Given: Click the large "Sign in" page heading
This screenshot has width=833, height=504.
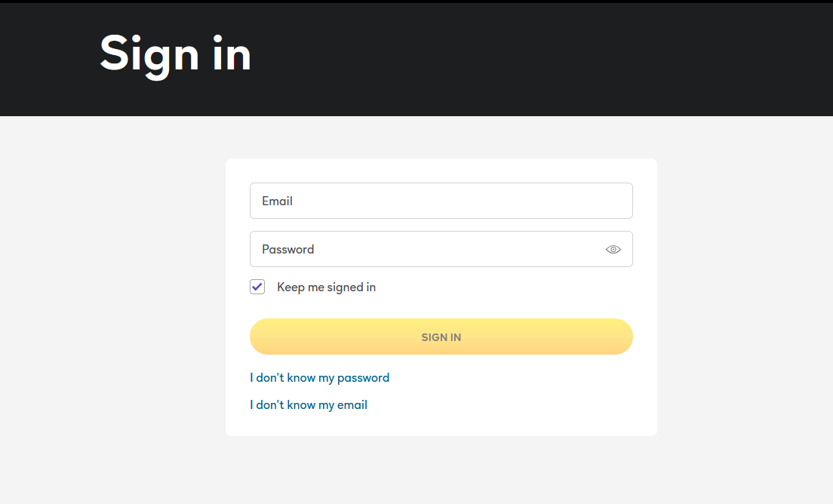Looking at the screenshot, I should click(x=175, y=54).
